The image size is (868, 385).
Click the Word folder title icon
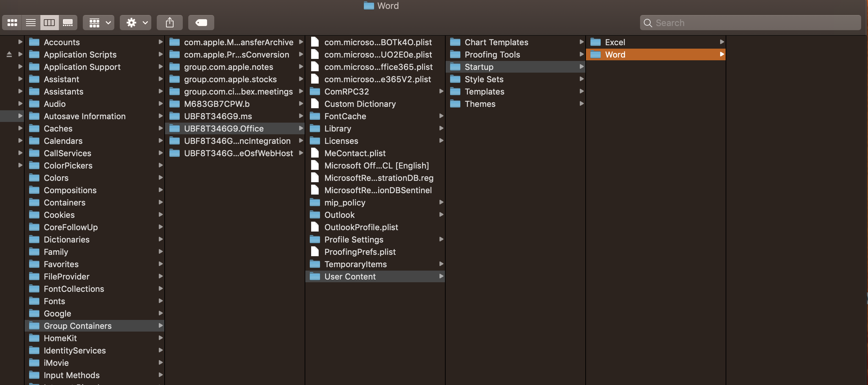[369, 5]
